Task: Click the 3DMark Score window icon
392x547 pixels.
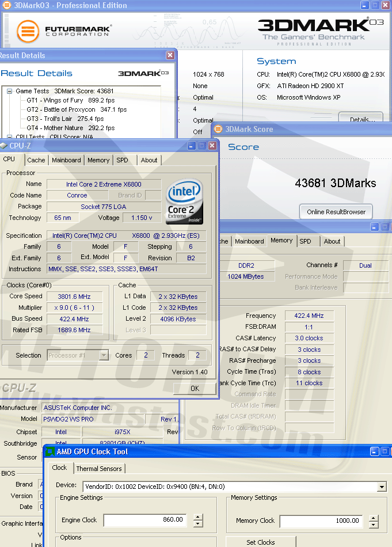Action: pyautogui.click(x=218, y=129)
